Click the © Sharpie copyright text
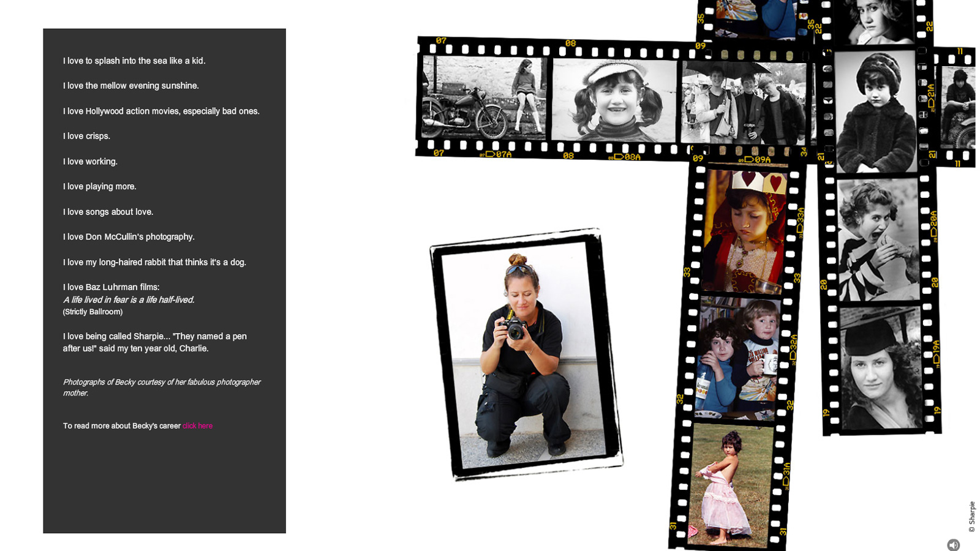This screenshot has width=980, height=551. 971,516
